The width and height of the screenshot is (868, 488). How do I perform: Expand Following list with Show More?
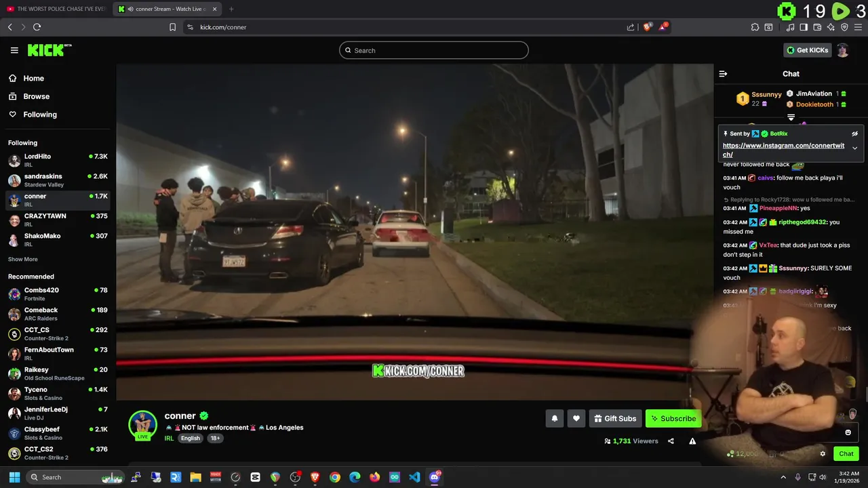click(x=23, y=259)
